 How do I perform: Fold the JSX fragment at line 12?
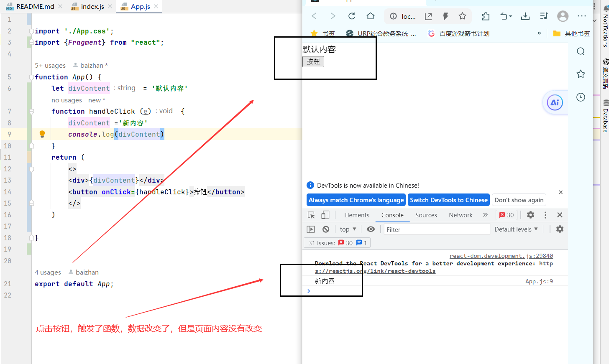(31, 169)
